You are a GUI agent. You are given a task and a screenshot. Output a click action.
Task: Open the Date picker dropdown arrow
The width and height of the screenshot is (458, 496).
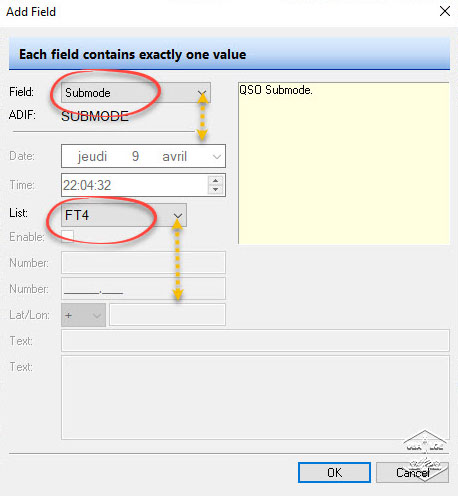point(217,156)
